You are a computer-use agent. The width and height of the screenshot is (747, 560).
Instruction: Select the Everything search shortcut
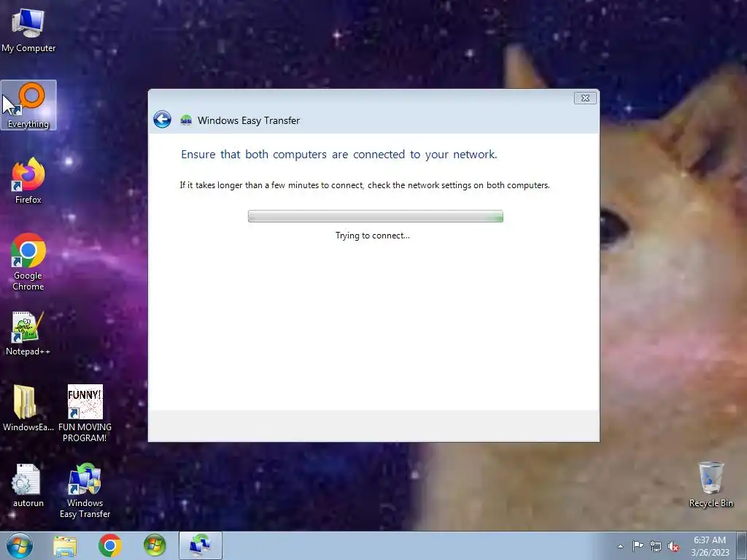28,105
